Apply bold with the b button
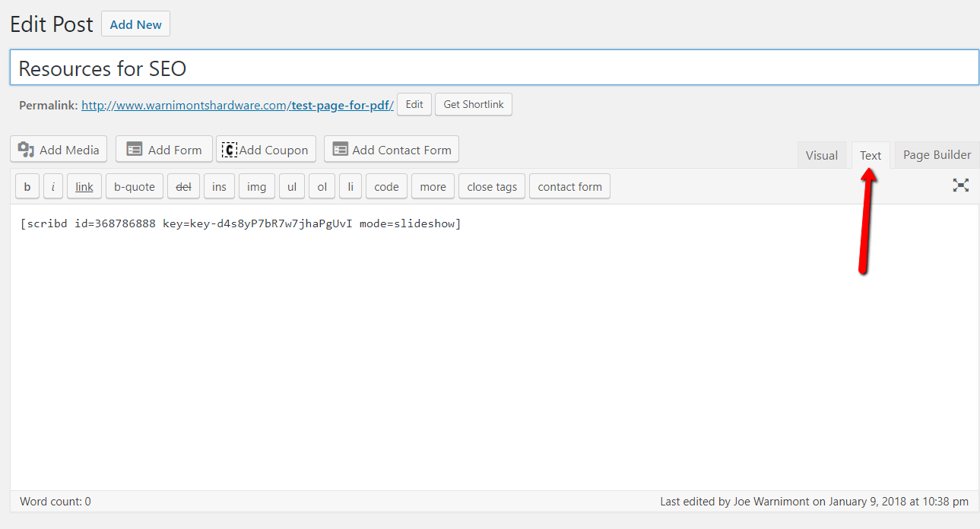 click(x=27, y=186)
